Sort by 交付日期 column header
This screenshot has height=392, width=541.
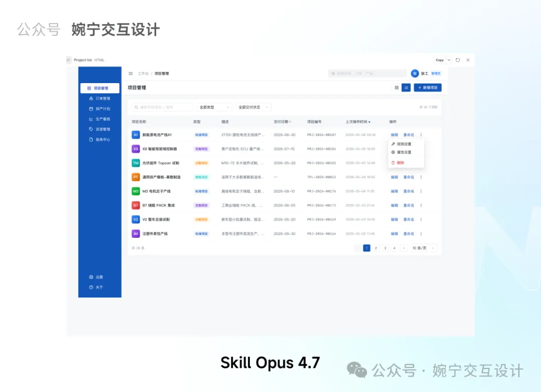[x=283, y=122]
